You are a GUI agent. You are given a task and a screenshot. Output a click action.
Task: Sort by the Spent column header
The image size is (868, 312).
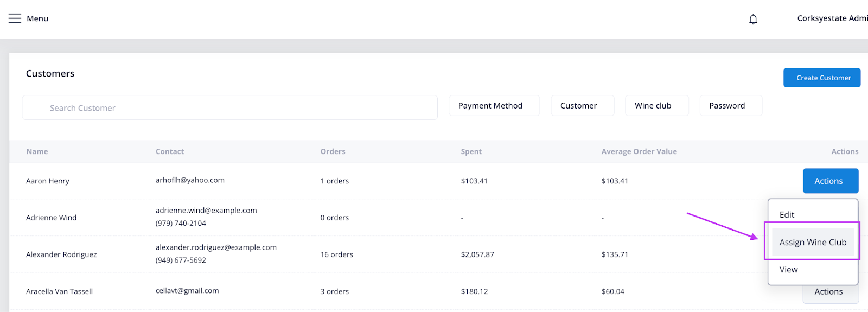click(471, 152)
